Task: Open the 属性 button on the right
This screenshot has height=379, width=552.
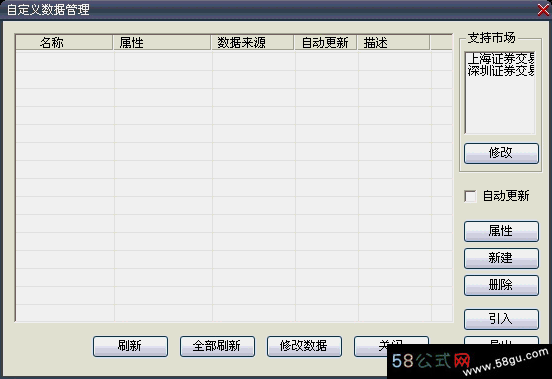Action: pos(501,231)
